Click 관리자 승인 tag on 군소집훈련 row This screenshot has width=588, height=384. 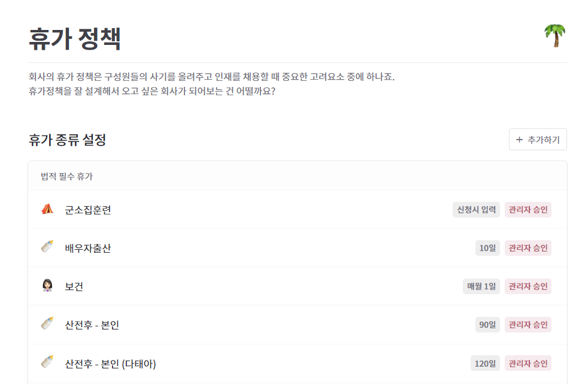(x=528, y=210)
